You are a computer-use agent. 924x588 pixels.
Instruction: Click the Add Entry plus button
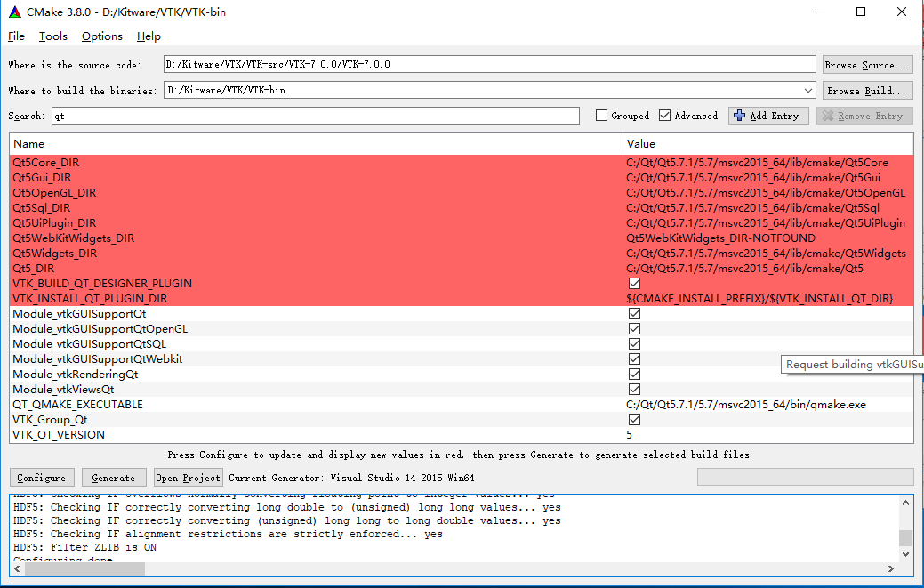tap(768, 116)
